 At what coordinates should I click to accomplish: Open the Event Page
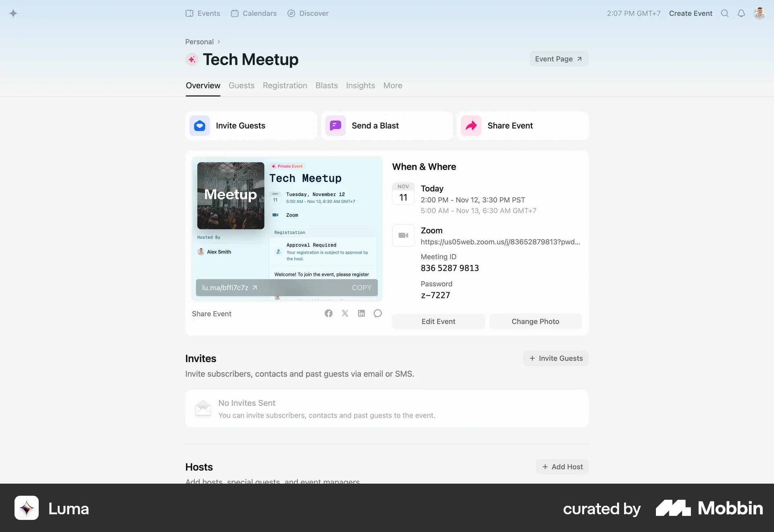pyautogui.click(x=558, y=59)
